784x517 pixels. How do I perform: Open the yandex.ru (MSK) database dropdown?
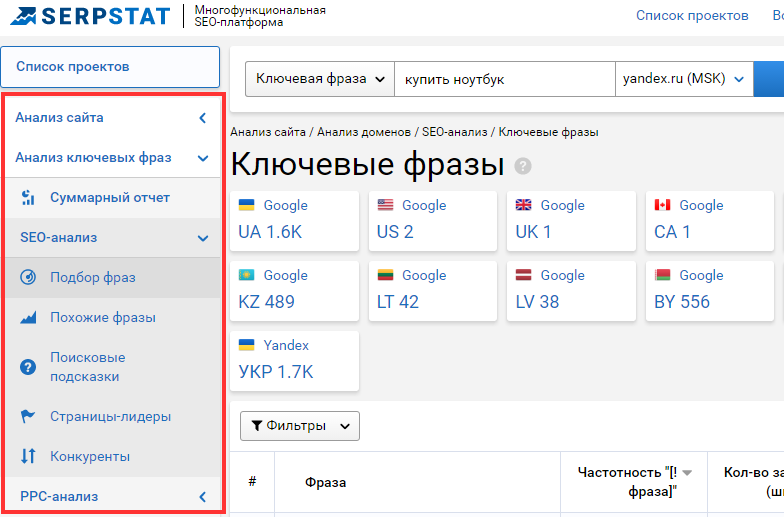tap(684, 79)
